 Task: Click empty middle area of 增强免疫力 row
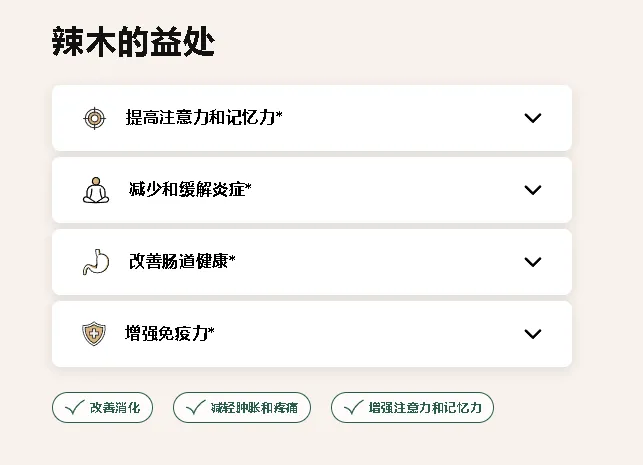coord(370,334)
